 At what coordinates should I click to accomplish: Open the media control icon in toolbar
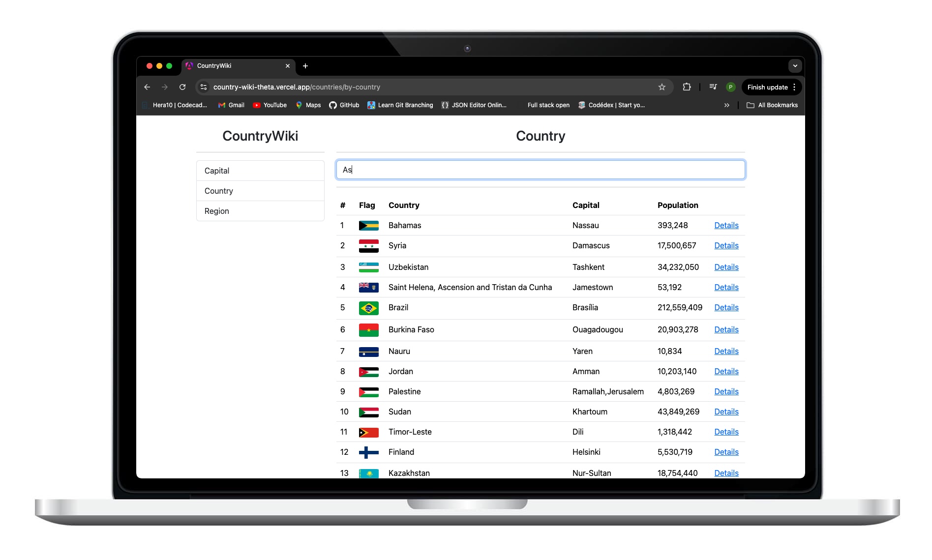click(713, 87)
